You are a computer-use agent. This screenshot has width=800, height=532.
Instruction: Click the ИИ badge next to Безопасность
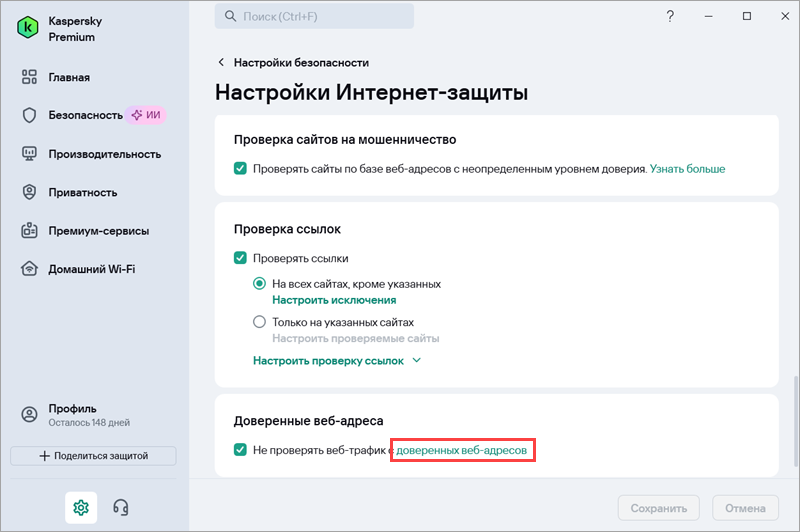click(146, 115)
